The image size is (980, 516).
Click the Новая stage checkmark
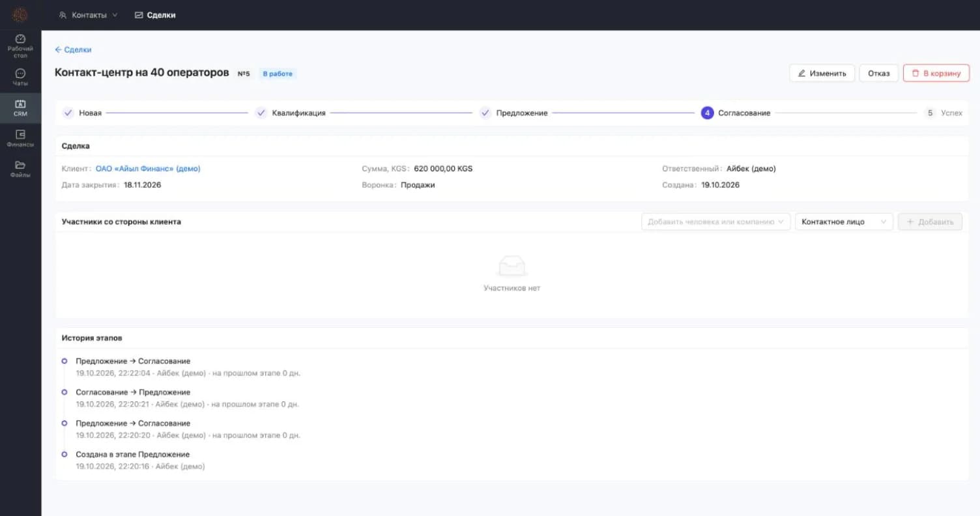point(68,113)
